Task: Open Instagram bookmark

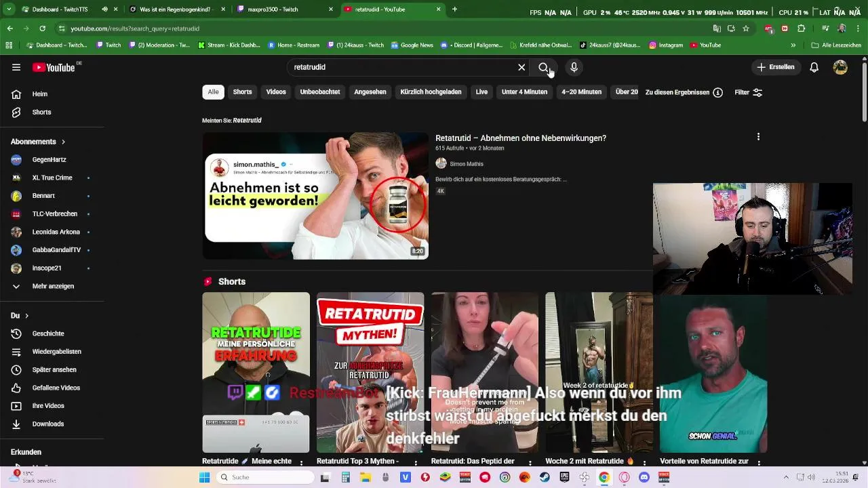Action: (666, 45)
